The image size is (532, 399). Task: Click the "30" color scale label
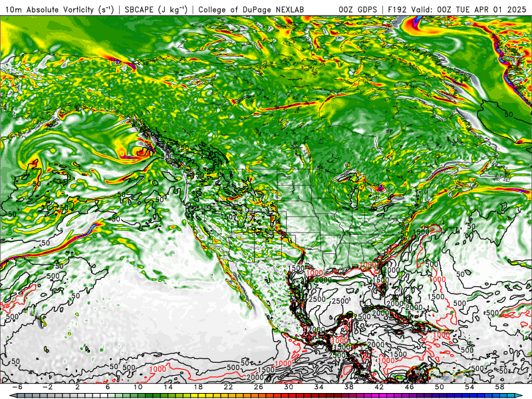pos(289,387)
